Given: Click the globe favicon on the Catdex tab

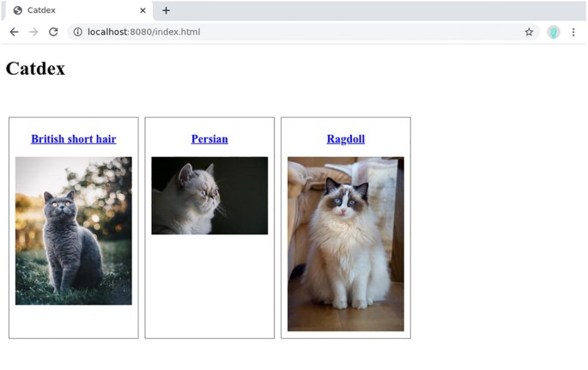Looking at the screenshot, I should pyautogui.click(x=17, y=10).
